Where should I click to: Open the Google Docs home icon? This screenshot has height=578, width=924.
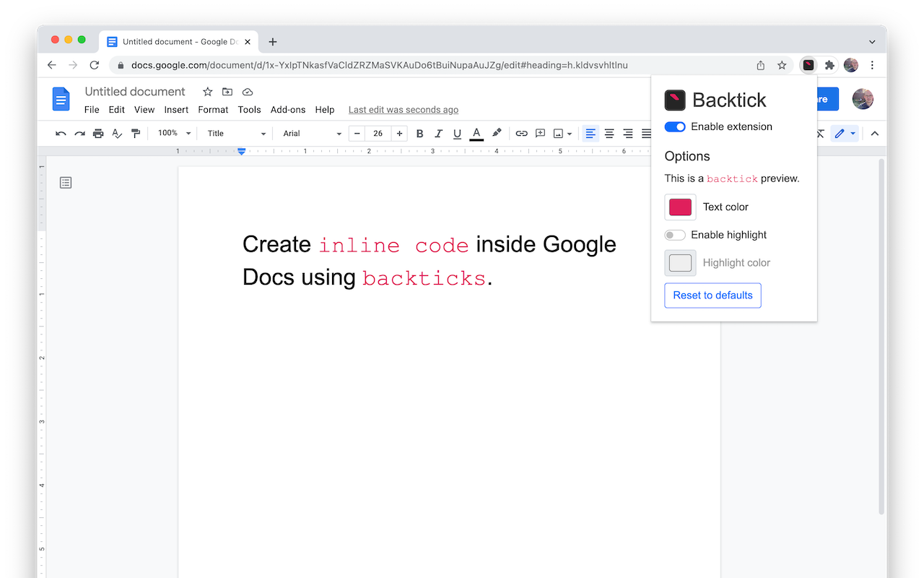click(x=61, y=99)
